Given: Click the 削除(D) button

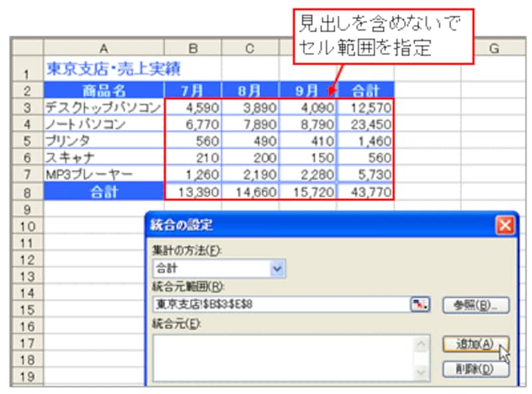Looking at the screenshot, I should click(x=475, y=369).
